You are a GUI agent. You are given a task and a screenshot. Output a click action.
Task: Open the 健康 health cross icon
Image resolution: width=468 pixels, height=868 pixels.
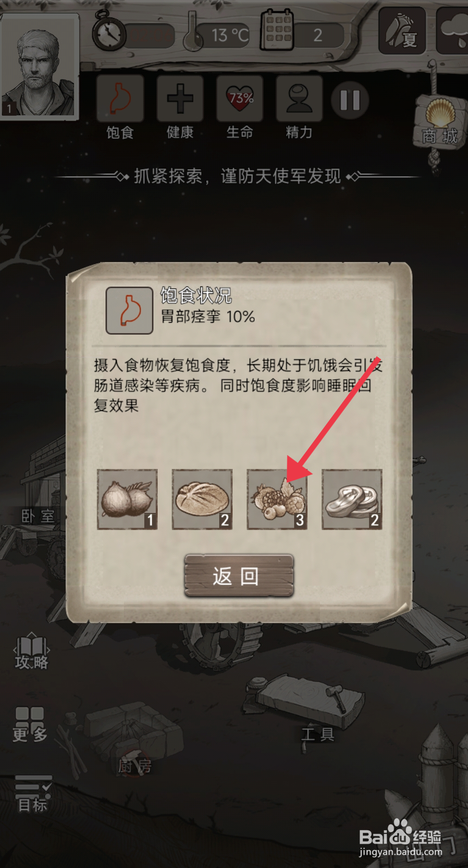[x=180, y=99]
